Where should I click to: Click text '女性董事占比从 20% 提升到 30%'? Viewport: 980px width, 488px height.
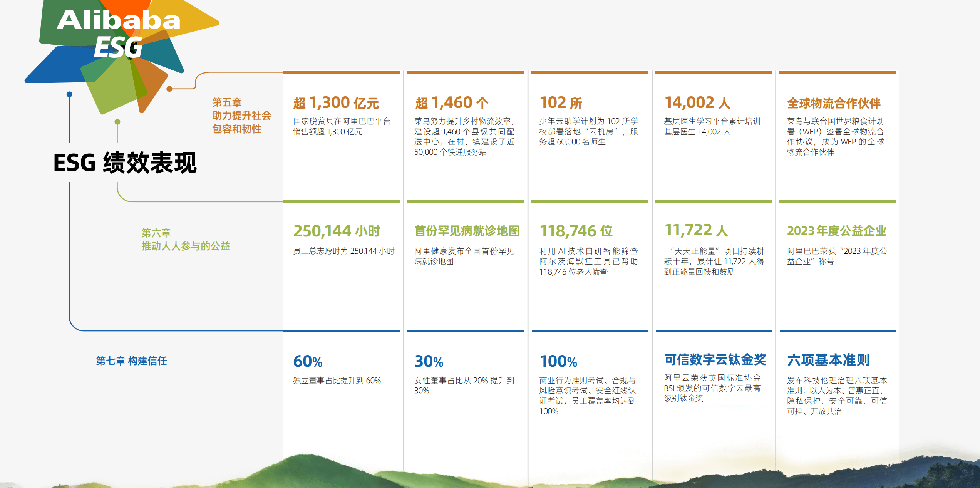click(464, 386)
